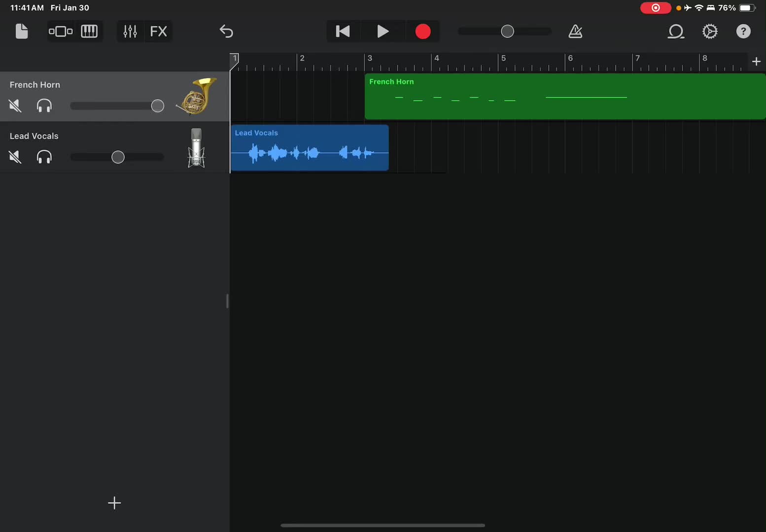766x532 pixels.
Task: Tap the French Horn instrument icon
Action: tap(197, 97)
